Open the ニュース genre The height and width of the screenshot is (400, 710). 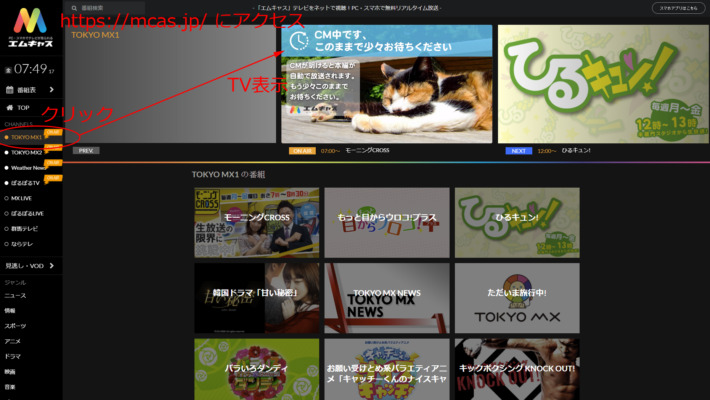click(x=15, y=296)
